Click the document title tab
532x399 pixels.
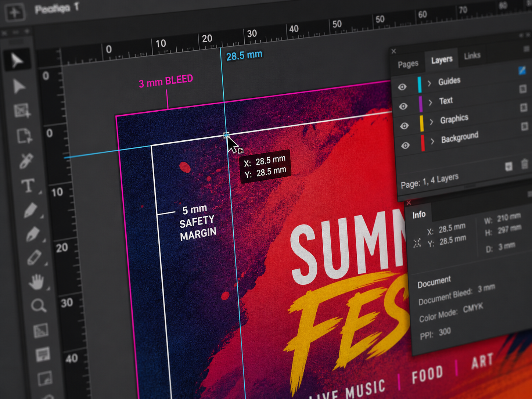pyautogui.click(x=57, y=8)
